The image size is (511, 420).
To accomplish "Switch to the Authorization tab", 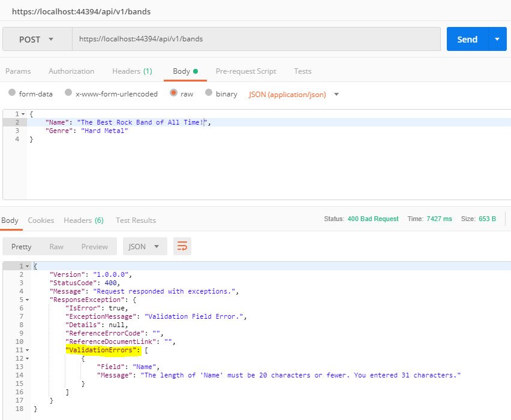I will 71,71.
